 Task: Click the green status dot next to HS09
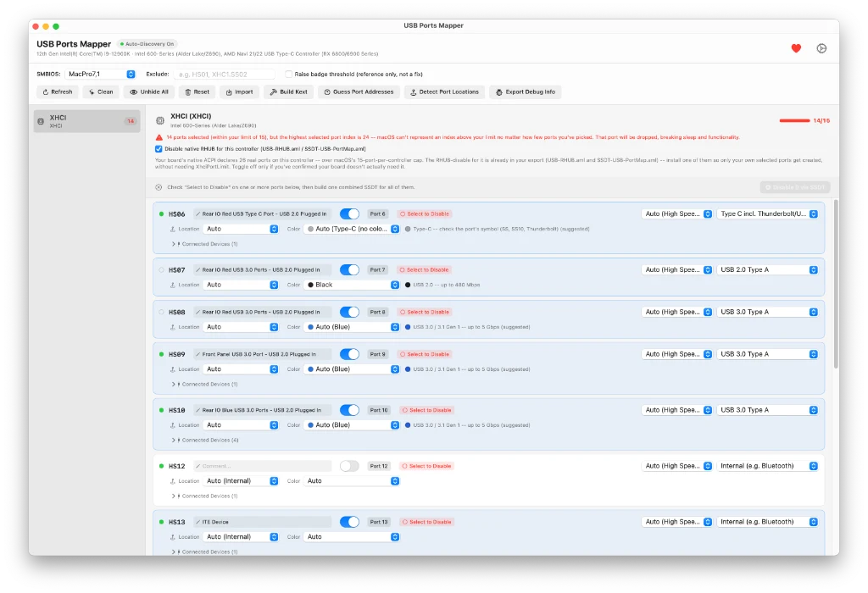click(161, 354)
